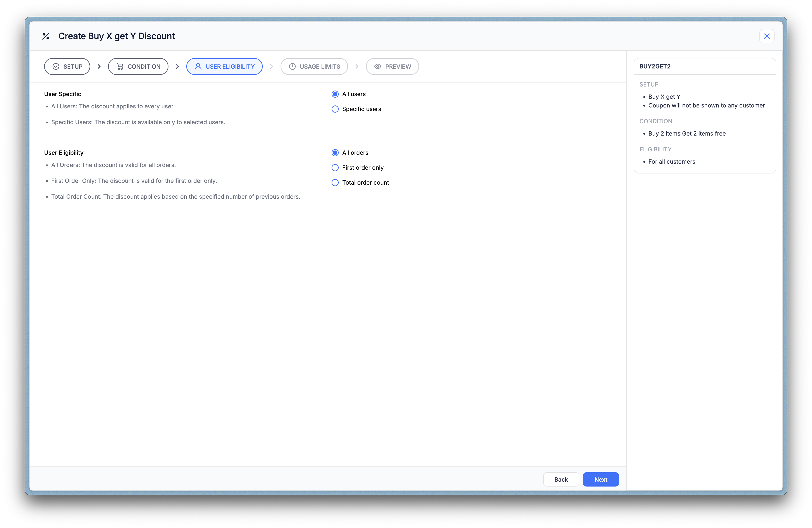Click the cart icon on Condition step

click(x=120, y=66)
